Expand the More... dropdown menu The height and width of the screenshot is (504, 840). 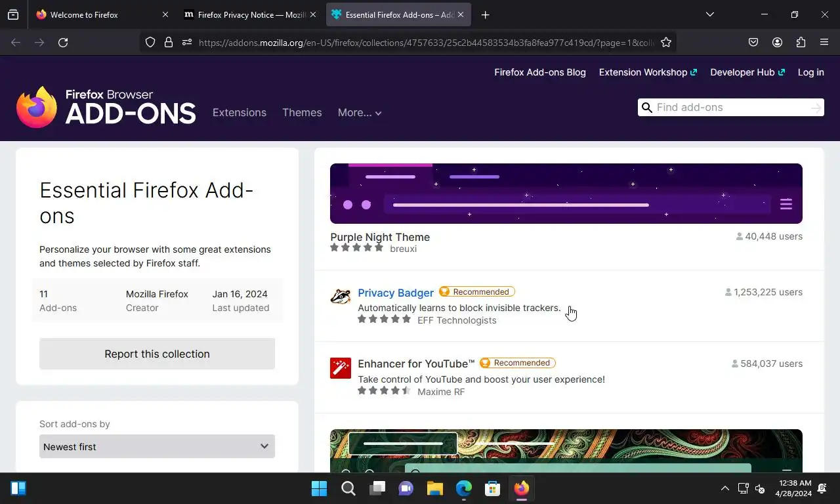360,112
